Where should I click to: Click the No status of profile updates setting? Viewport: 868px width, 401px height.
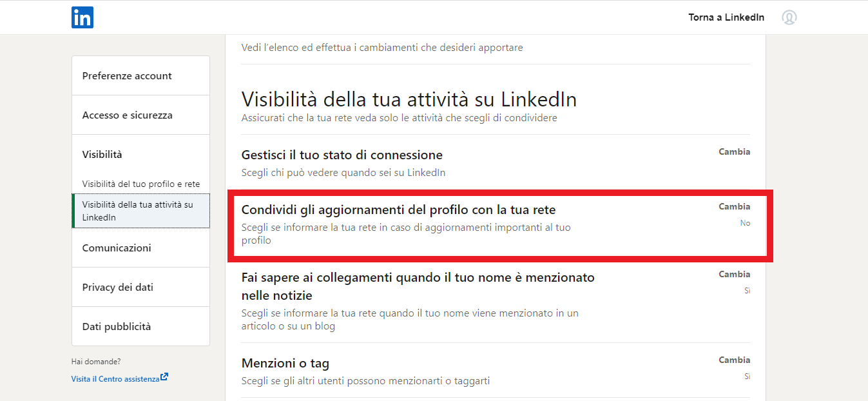coord(745,222)
